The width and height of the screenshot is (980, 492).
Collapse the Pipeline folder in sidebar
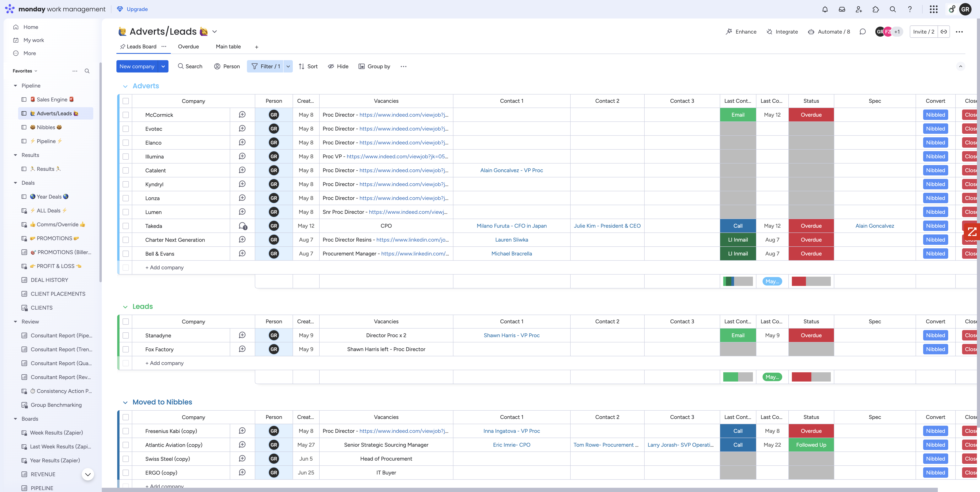(15, 86)
